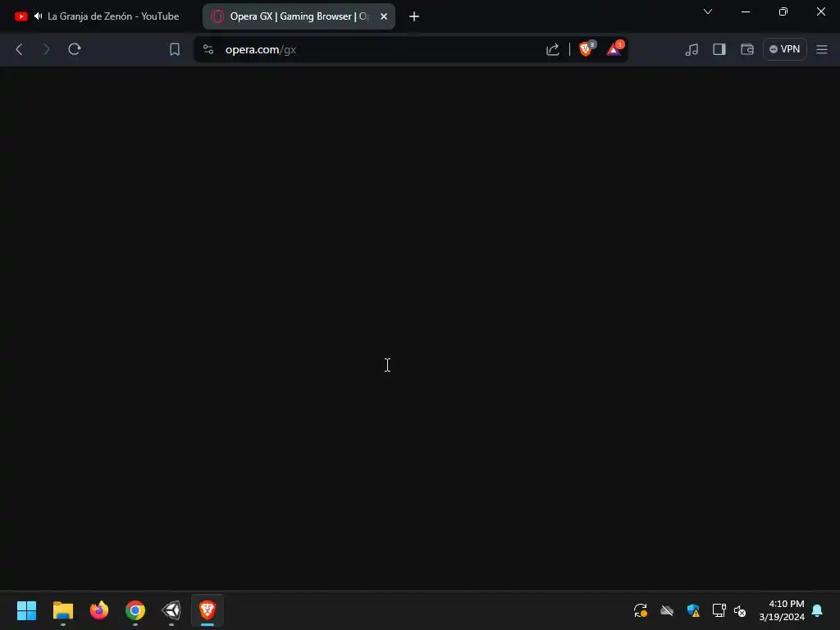Open Brave Rewards triangle icon
The width and height of the screenshot is (840, 630).
click(615, 48)
